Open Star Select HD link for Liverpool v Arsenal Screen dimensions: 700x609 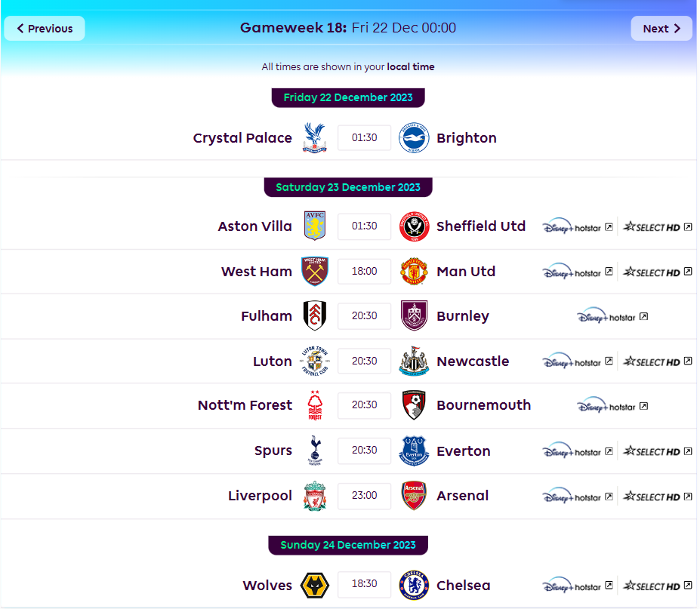point(657,497)
